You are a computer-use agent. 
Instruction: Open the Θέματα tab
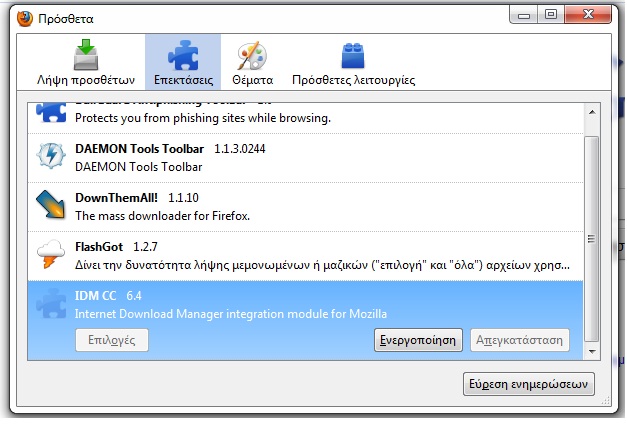pos(252,62)
